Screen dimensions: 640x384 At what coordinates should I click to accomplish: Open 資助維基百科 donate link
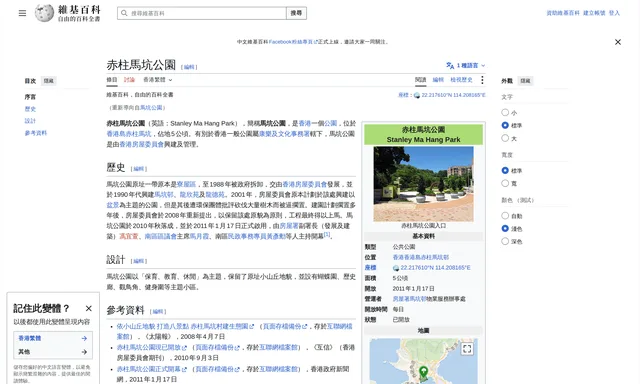click(563, 13)
